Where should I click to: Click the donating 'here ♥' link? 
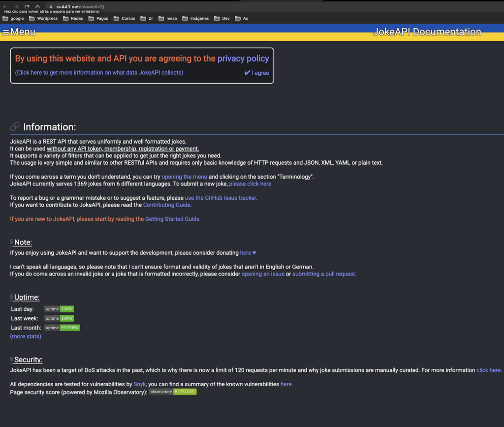(x=248, y=253)
